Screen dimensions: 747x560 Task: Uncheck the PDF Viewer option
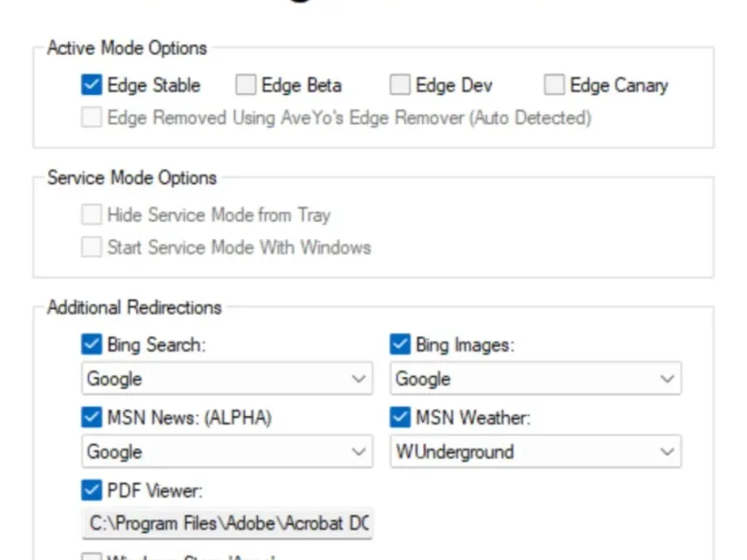[x=92, y=491]
